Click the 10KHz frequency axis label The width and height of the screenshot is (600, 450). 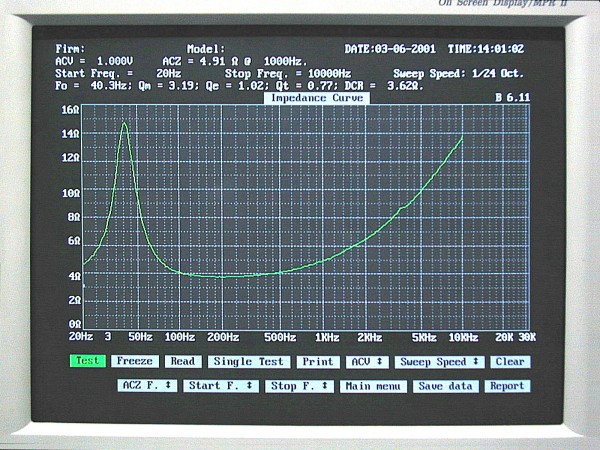(463, 338)
